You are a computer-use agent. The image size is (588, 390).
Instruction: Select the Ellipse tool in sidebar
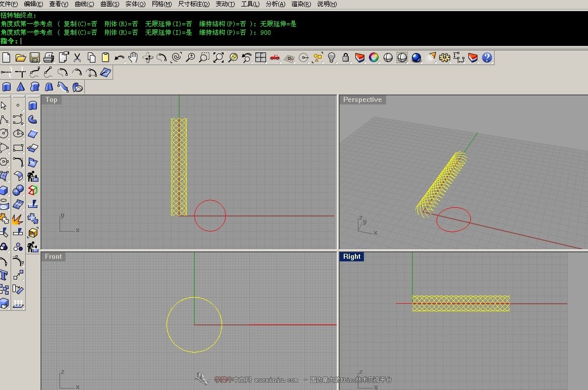tap(18, 134)
